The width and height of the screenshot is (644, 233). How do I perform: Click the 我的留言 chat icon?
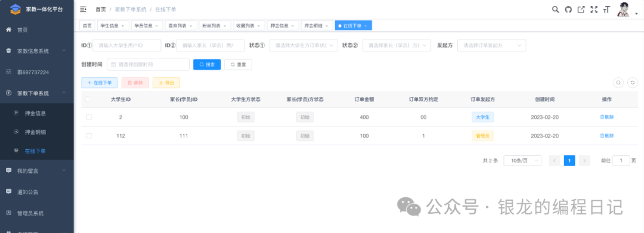coord(8,170)
